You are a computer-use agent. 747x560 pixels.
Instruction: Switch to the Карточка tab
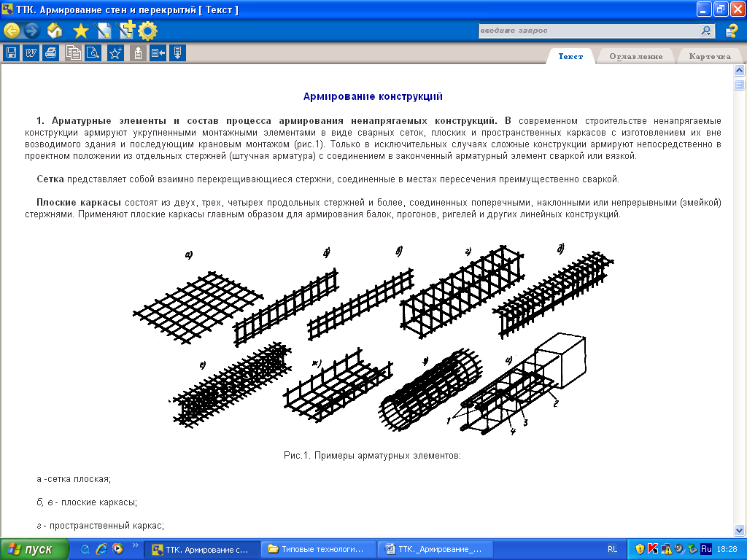(x=709, y=57)
